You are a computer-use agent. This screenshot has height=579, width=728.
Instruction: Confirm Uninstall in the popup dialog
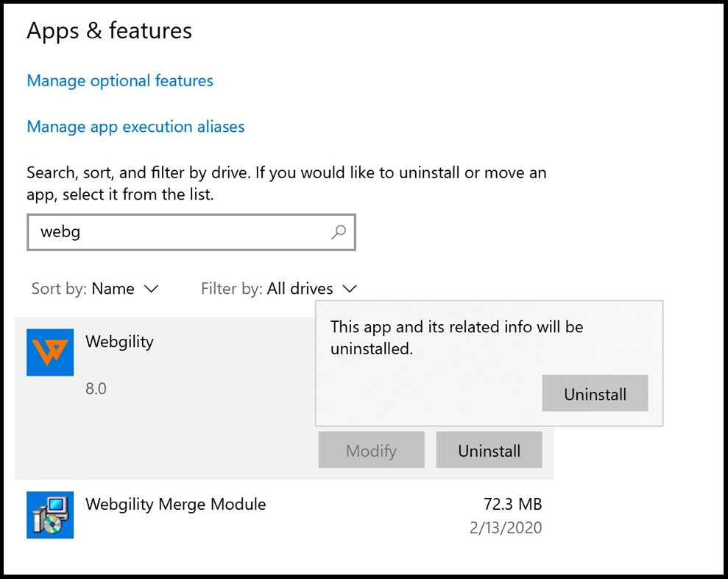[x=595, y=394]
